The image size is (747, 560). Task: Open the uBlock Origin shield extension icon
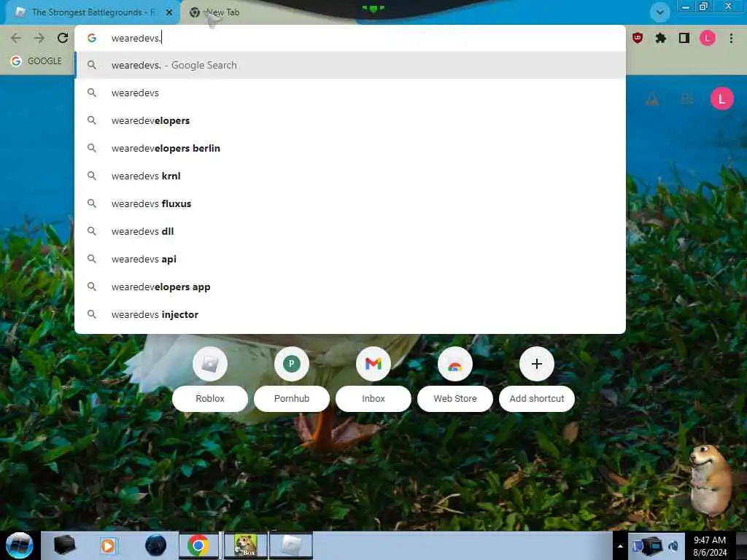[x=638, y=38]
